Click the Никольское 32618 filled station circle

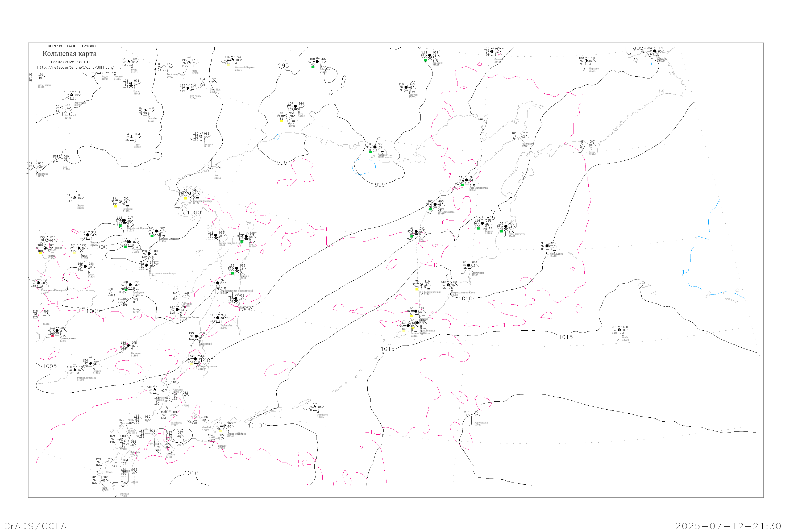547,246
